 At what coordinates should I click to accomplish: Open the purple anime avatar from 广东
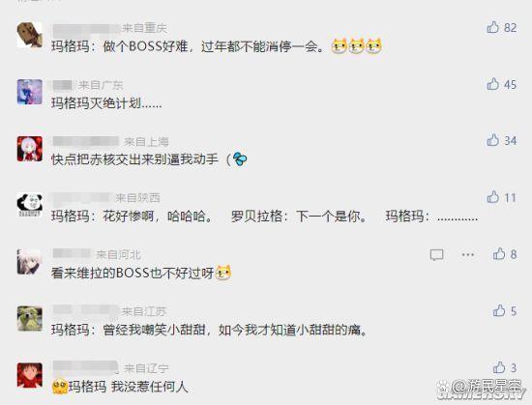pos(30,92)
